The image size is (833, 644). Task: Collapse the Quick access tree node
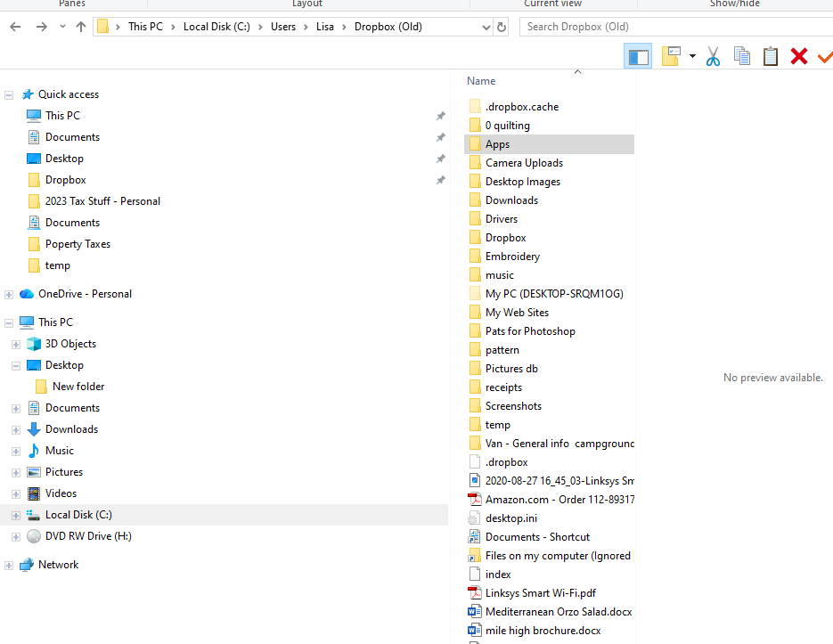(x=9, y=94)
